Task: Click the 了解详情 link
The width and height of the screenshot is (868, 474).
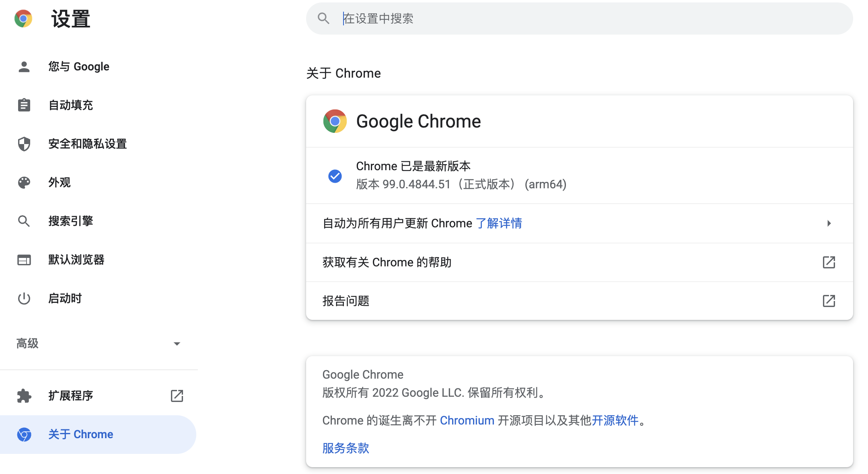Action: pyautogui.click(x=499, y=223)
